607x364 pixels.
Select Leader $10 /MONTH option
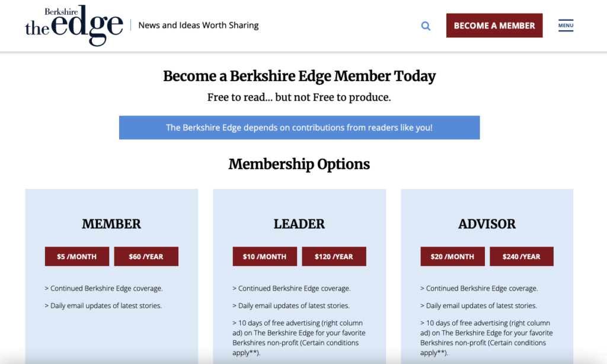pyautogui.click(x=265, y=256)
